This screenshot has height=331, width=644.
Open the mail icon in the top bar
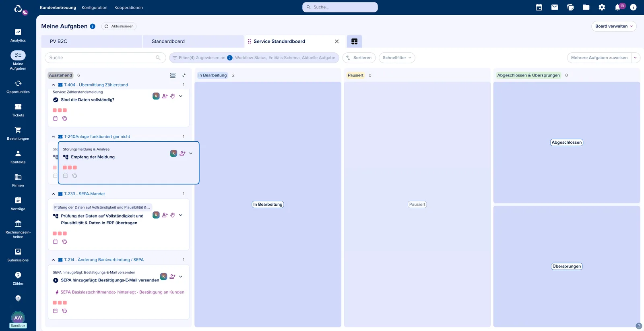[x=555, y=7]
